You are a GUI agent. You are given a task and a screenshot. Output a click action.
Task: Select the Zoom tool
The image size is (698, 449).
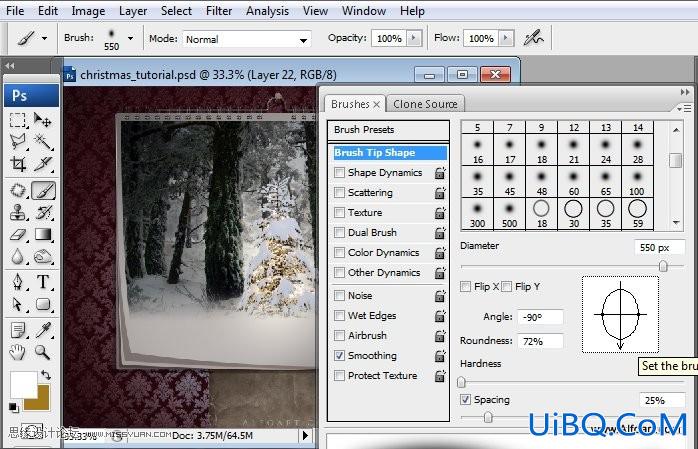click(43, 352)
